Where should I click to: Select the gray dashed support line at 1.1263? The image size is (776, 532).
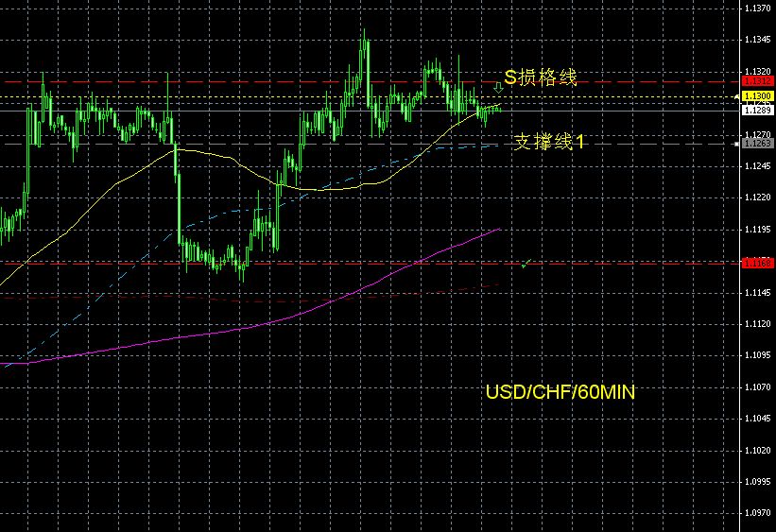tap(371, 144)
